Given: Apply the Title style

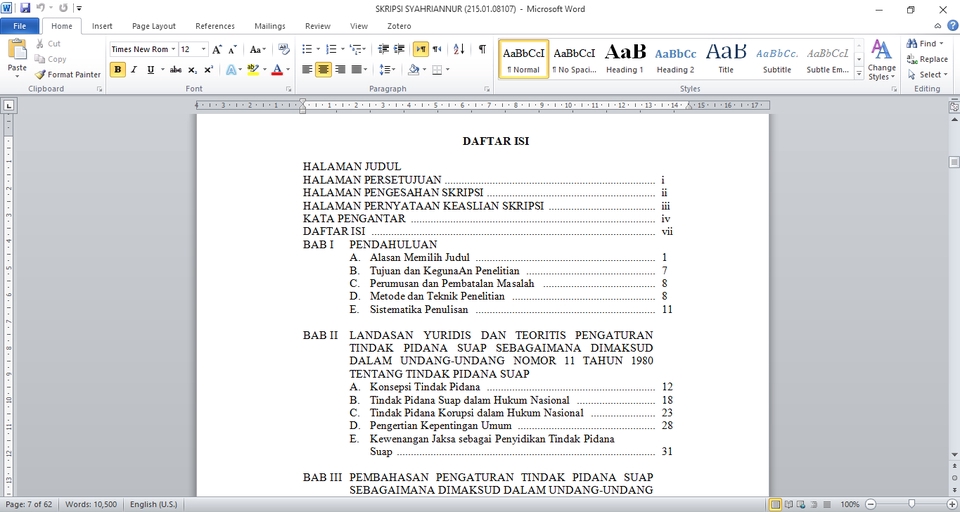Looking at the screenshot, I should click(x=726, y=59).
